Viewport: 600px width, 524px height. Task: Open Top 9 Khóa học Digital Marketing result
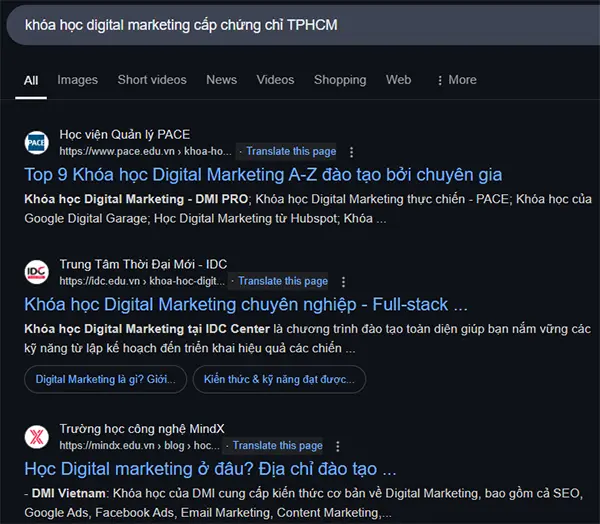(263, 175)
